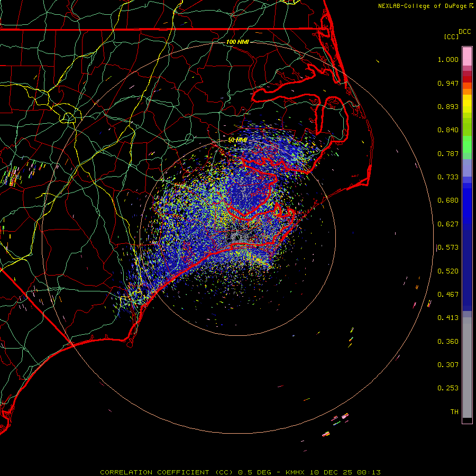This screenshot has height=476, width=476.
Task: Click the [CC] units label
Action: 451,37
